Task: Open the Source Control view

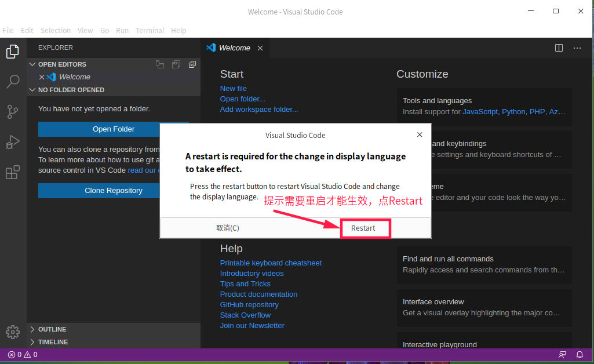Action: click(12, 112)
